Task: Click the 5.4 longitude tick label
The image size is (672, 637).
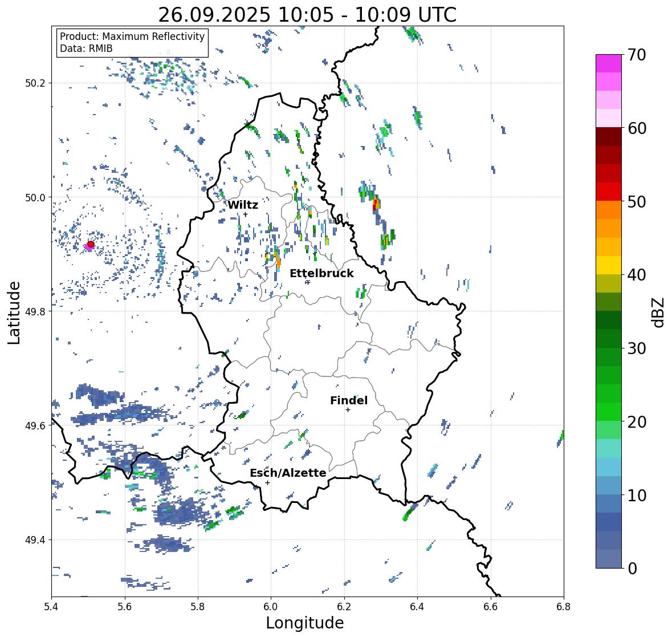Action: point(51,607)
